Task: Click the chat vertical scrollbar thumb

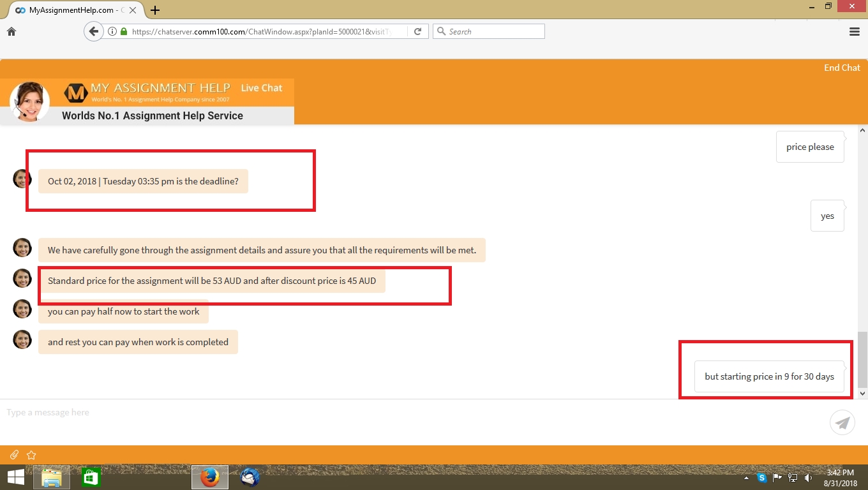Action: (x=863, y=359)
